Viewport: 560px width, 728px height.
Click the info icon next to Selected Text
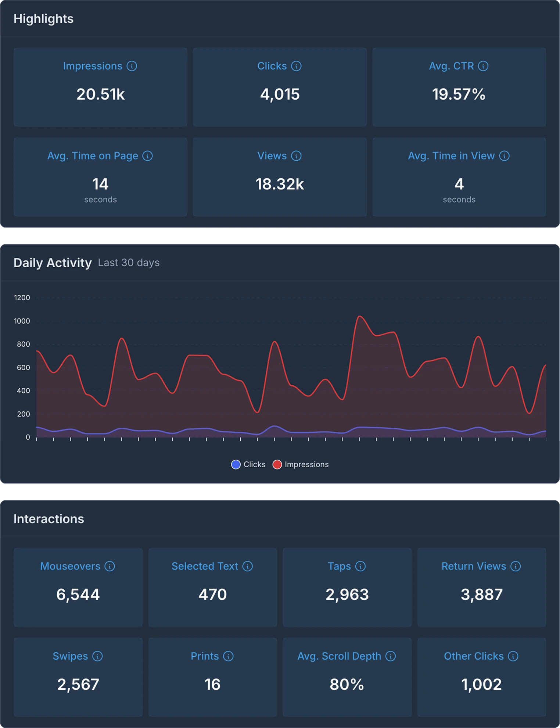click(x=248, y=566)
